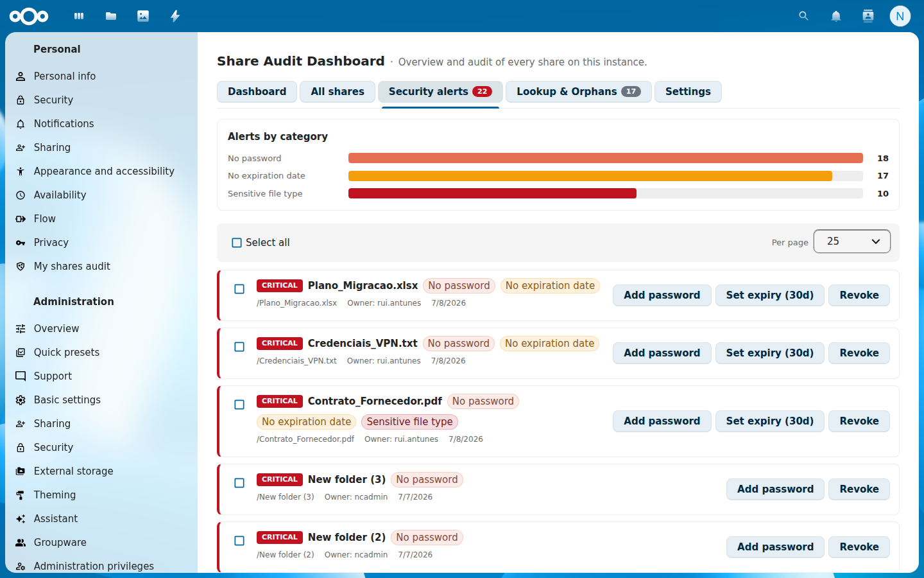Open the Dashboard app icon in top bar
The height and width of the screenshot is (578, 924).
click(79, 16)
